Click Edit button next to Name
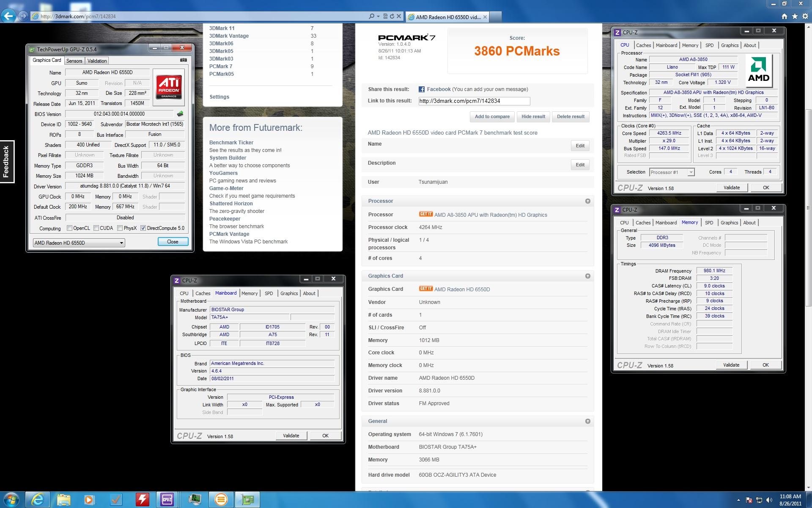812x508 pixels. 580,146
